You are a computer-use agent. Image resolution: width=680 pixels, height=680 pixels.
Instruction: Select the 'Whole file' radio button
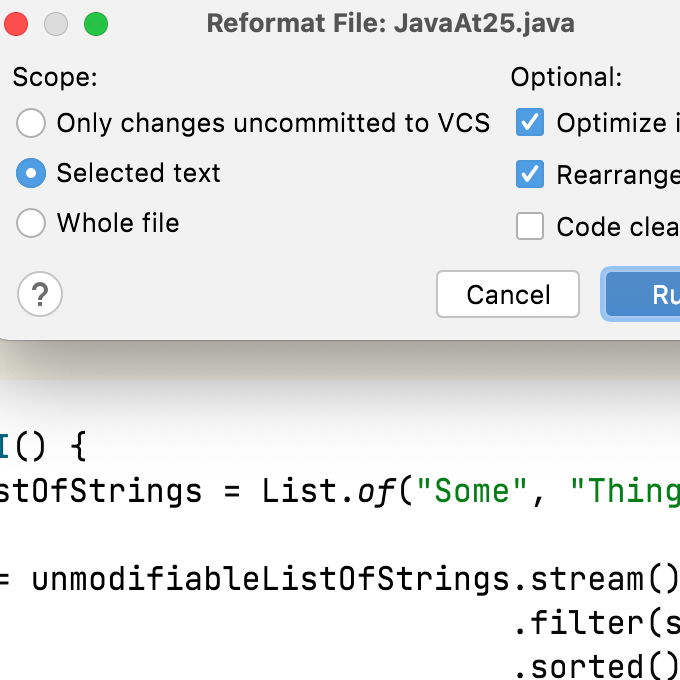click(x=31, y=222)
